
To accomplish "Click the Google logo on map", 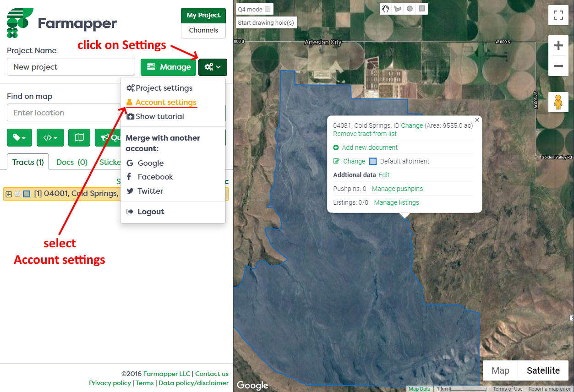I will pyautogui.click(x=252, y=385).
